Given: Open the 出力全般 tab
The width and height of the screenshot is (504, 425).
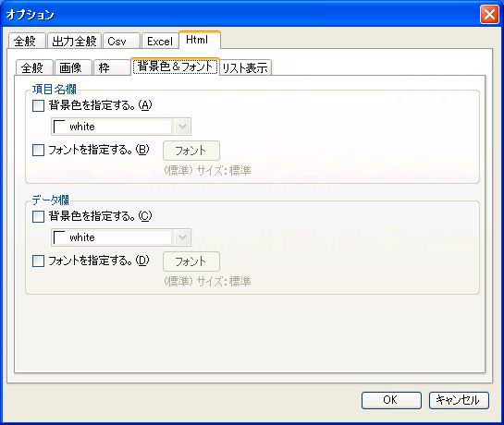Looking at the screenshot, I should click(75, 42).
